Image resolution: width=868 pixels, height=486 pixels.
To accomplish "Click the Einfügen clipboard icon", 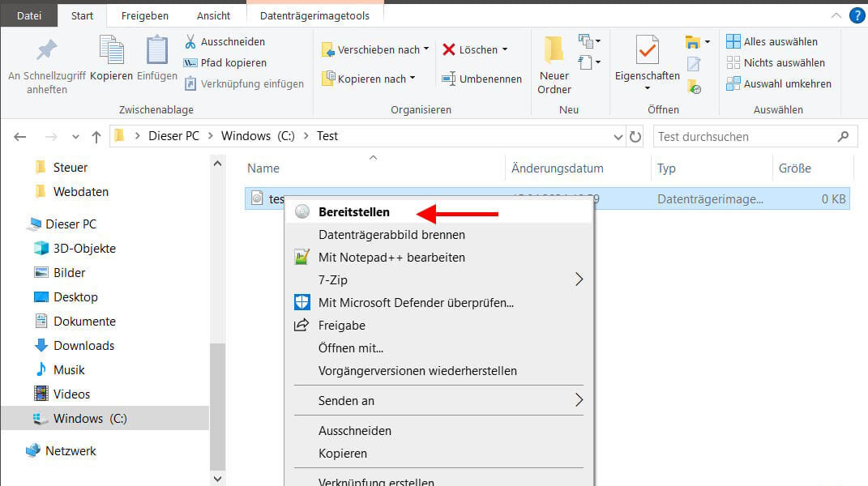I will click(156, 49).
